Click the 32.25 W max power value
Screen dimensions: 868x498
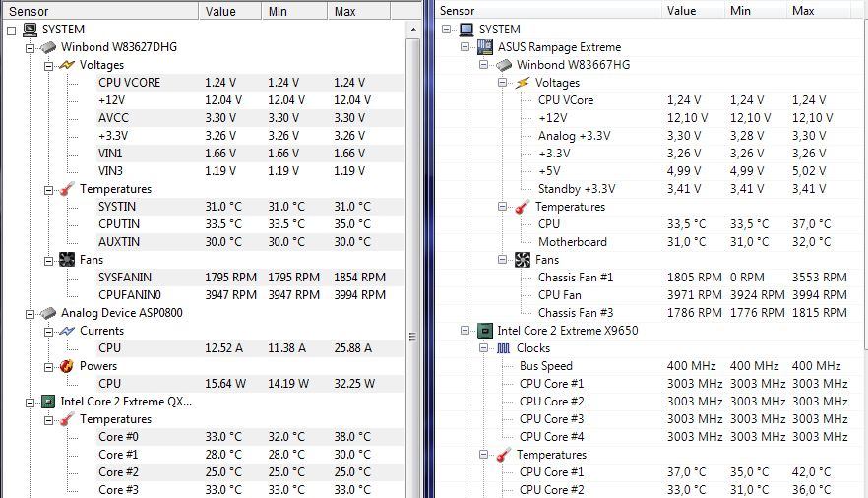[x=354, y=384]
